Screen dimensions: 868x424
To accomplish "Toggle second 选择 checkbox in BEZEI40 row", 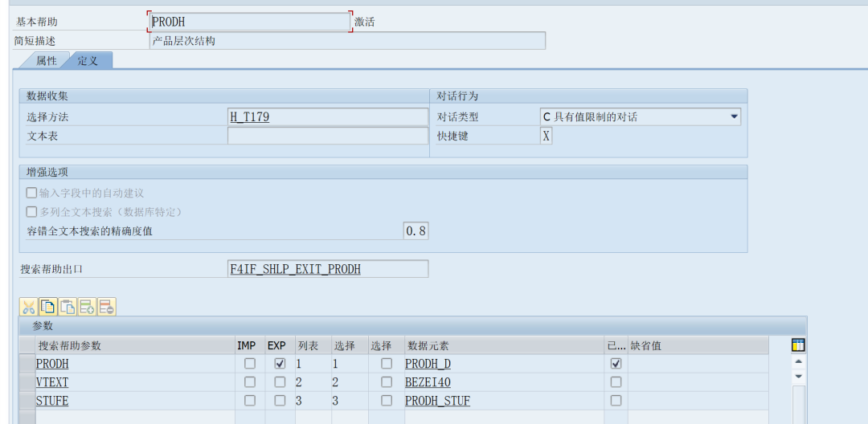I will 387,382.
